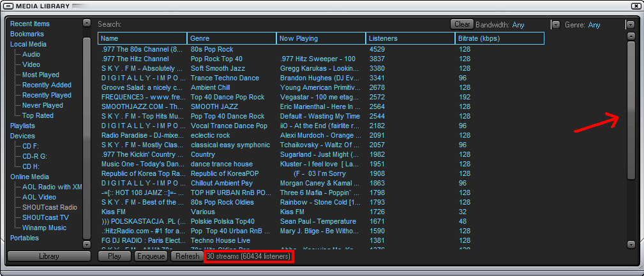Select Music One - Today's Dance stream

coord(142,164)
